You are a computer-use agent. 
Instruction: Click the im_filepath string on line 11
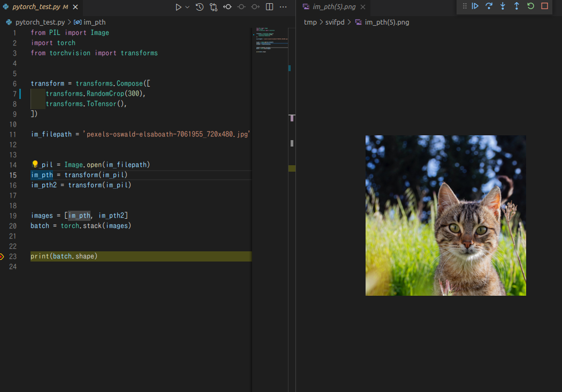166,134
